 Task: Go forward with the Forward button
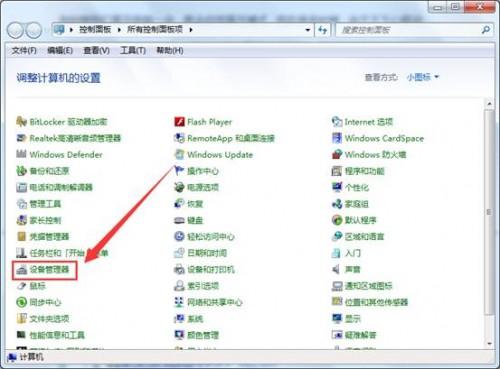[33, 30]
